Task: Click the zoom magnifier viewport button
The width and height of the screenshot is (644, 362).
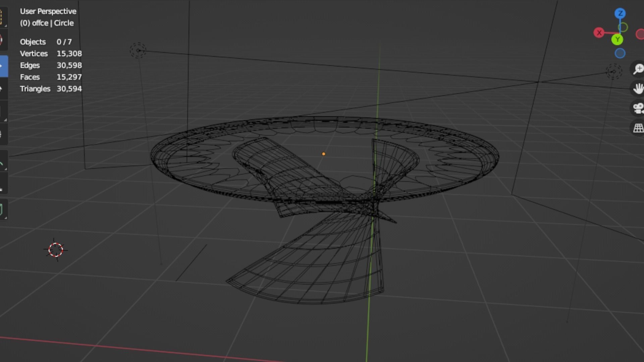Action: tap(638, 69)
